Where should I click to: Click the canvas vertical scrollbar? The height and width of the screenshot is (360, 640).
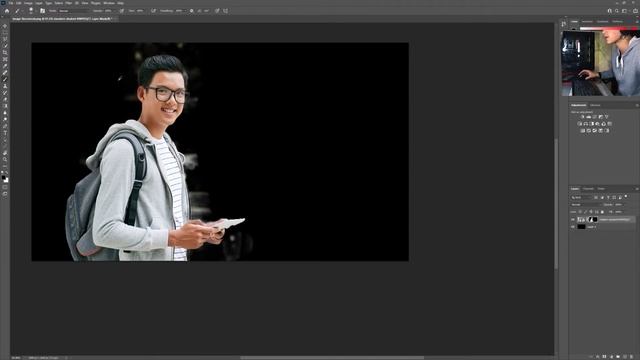point(556,204)
